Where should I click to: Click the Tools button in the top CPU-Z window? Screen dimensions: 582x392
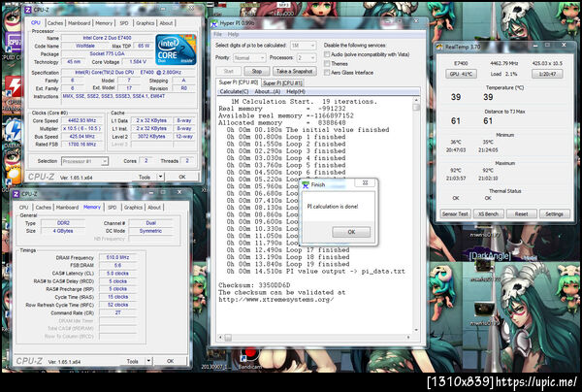(145, 177)
